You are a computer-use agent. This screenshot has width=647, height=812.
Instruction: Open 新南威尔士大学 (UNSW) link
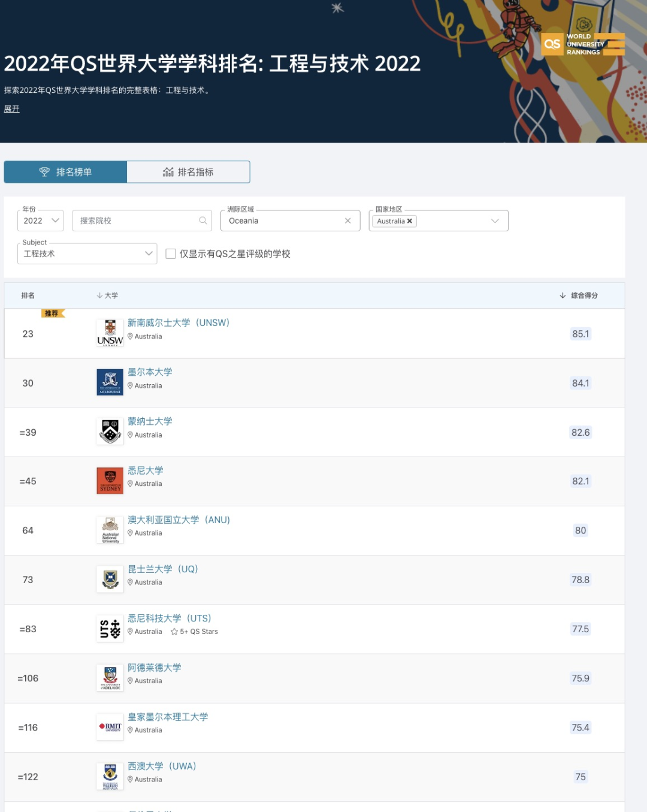(179, 322)
